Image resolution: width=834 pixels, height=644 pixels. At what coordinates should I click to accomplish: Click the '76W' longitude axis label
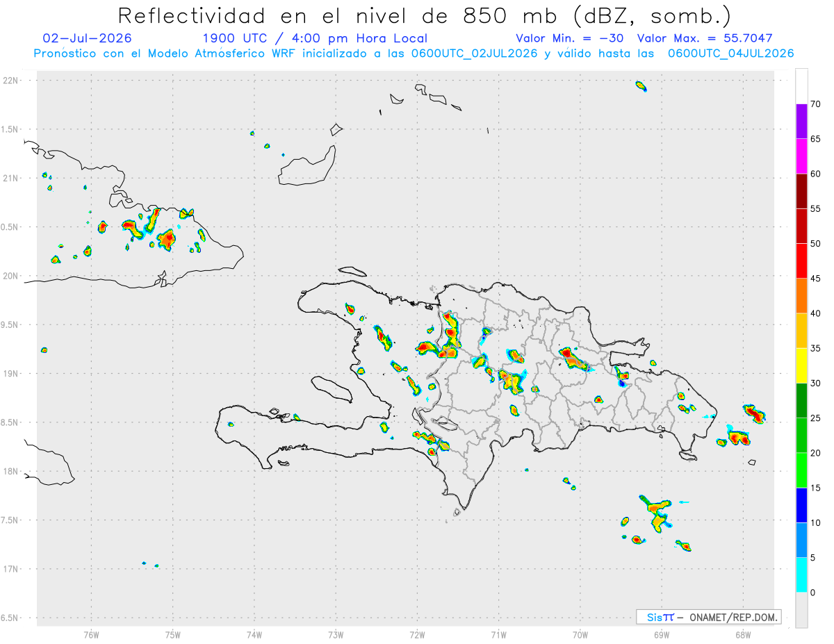click(x=91, y=634)
